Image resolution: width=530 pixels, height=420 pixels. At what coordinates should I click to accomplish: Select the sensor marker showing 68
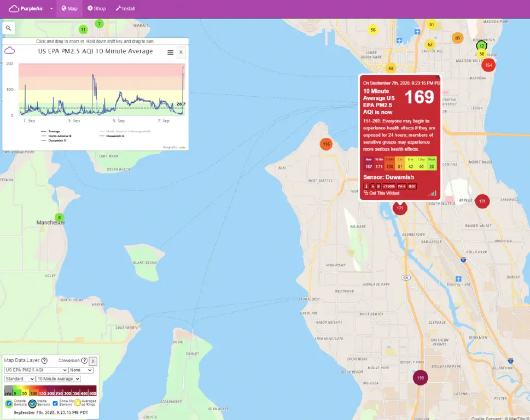click(x=391, y=68)
